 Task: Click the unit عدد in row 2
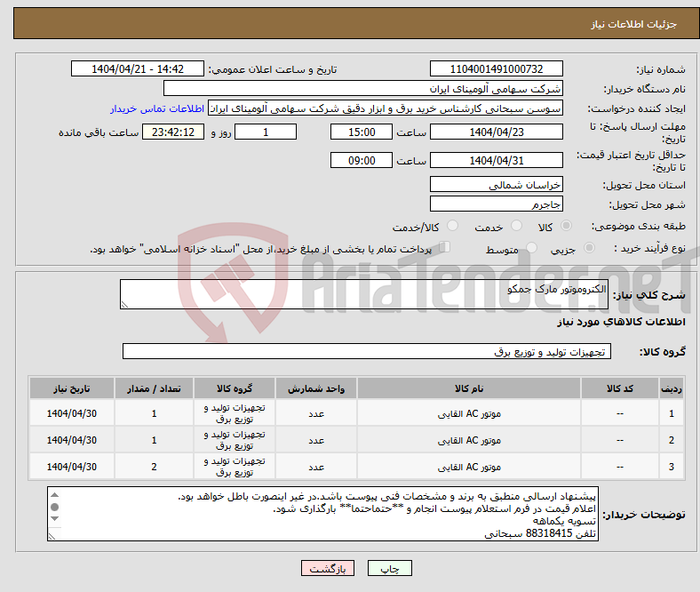point(316,440)
